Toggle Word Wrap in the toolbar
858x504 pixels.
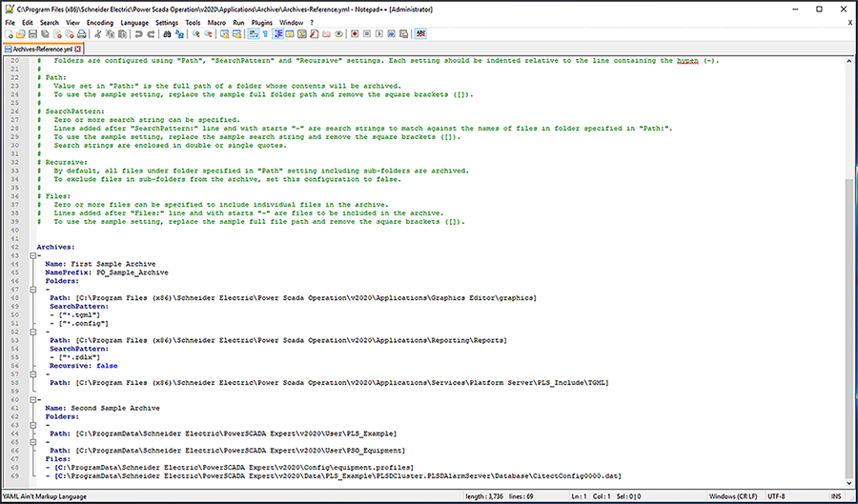254,33
